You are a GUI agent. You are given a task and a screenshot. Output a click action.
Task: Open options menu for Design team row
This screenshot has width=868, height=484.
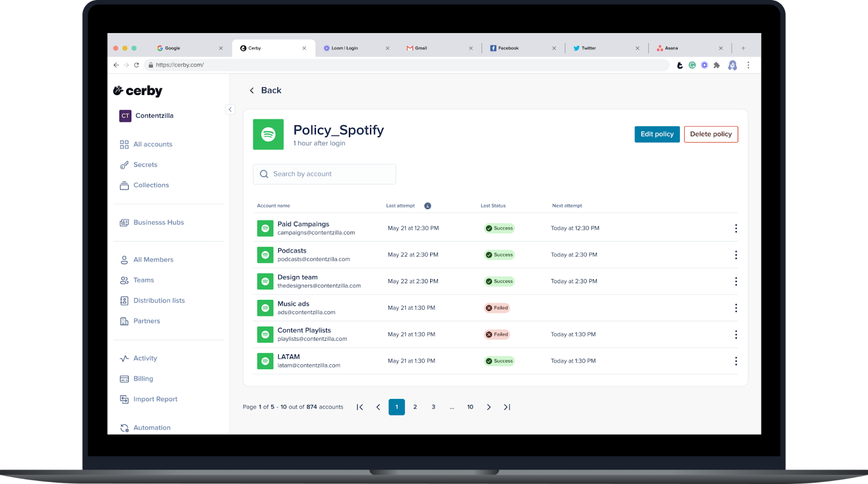(736, 282)
